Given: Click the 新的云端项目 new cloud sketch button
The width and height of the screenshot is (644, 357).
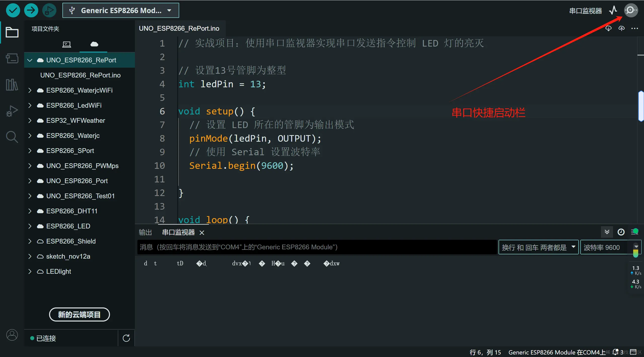Looking at the screenshot, I should tap(79, 314).
